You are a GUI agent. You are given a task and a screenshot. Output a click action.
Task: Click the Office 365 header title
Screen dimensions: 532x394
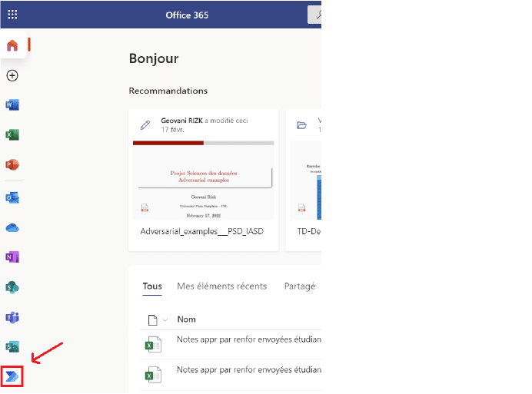pos(187,15)
